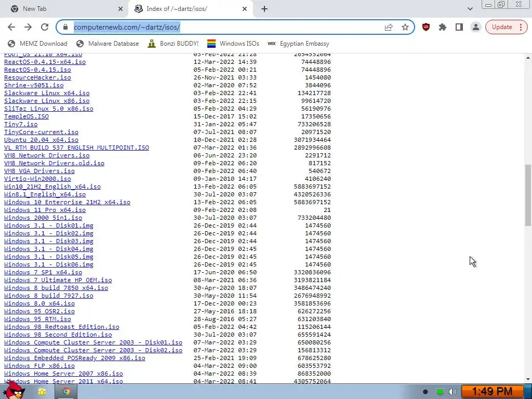Download TempleOS.ISO
This screenshot has height=399, width=532.
(x=26, y=116)
